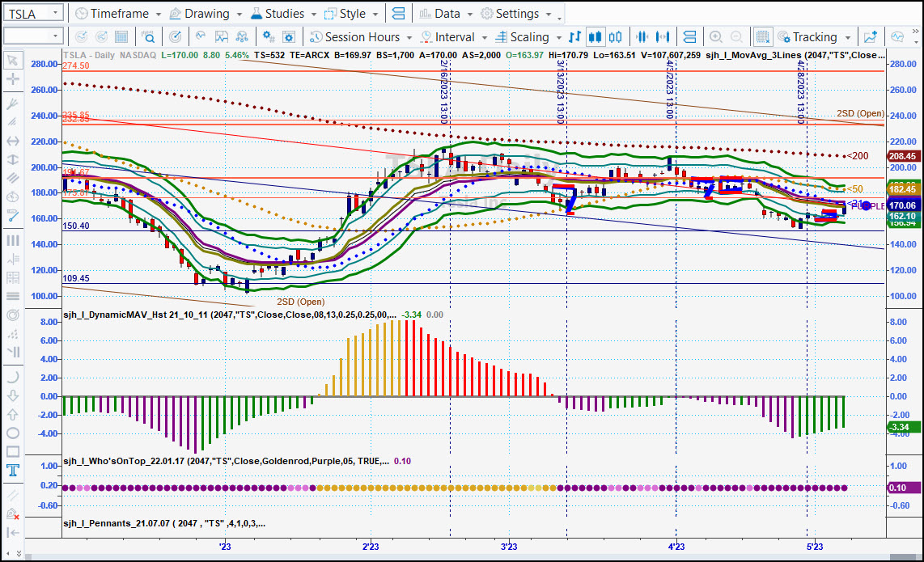924x562 pixels.
Task: Click the 274.50 resistance line label
Action: click(76, 66)
